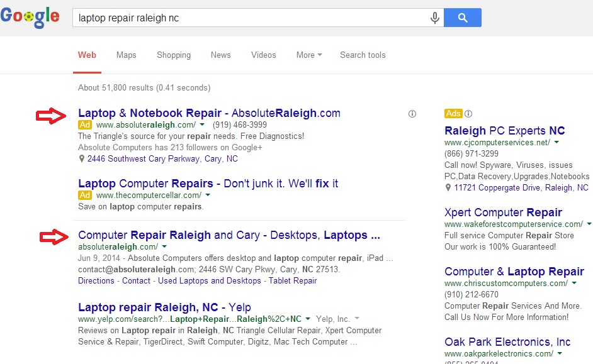
Task: Switch to the Maps tab
Action: (127, 55)
